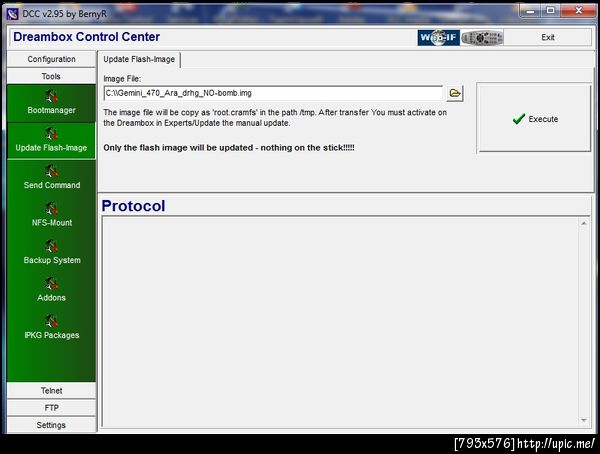This screenshot has height=454, width=600.
Task: Minimize the DCC window
Action: point(530,11)
